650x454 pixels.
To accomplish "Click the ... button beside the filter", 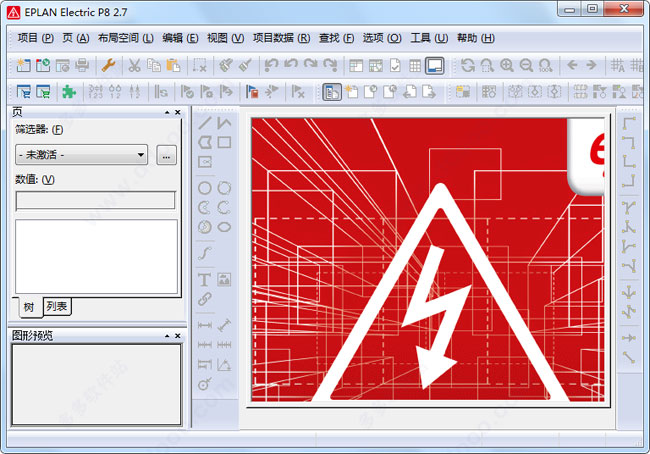I will pyautogui.click(x=166, y=155).
